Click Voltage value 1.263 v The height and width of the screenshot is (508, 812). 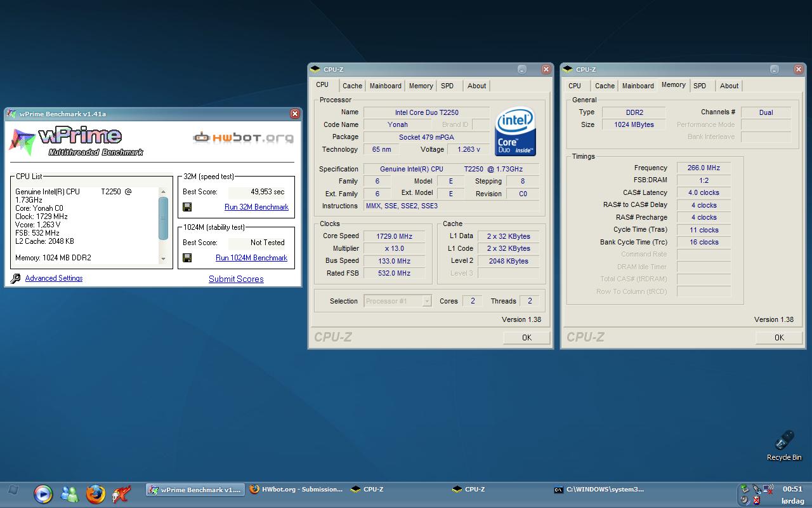click(469, 149)
